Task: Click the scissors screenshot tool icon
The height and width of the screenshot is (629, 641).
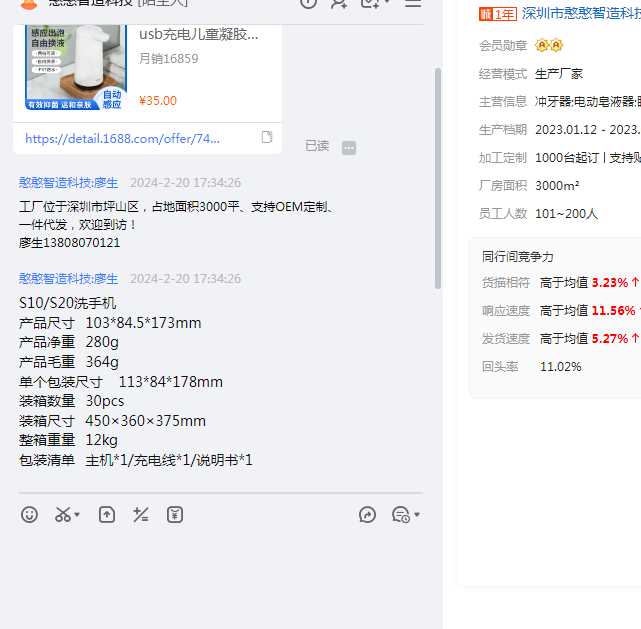Action: click(x=62, y=515)
